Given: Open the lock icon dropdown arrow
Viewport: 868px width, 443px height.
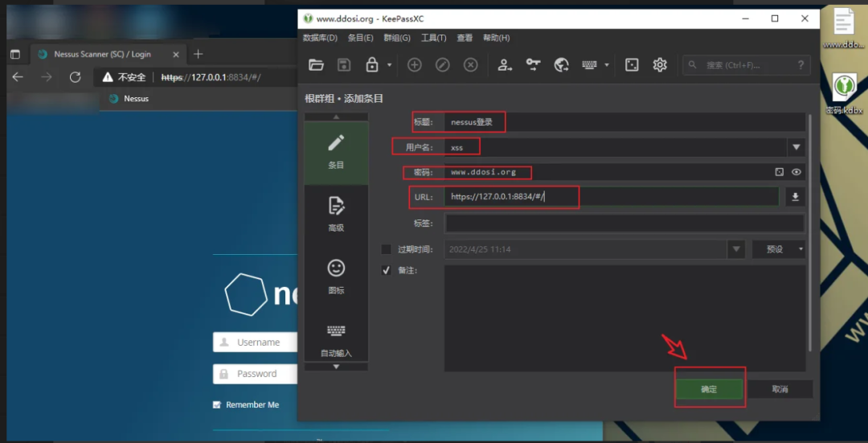Looking at the screenshot, I should coord(389,65).
